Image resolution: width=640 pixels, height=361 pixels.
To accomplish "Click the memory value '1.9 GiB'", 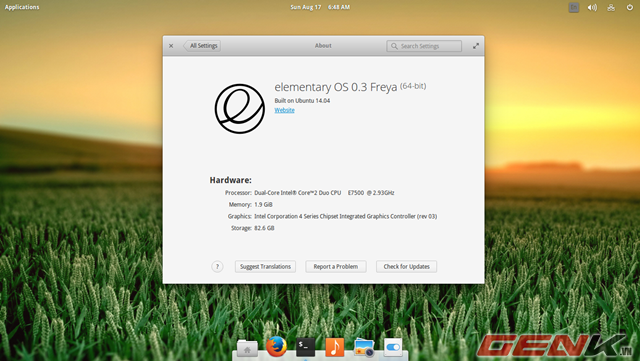I will coord(263,205).
